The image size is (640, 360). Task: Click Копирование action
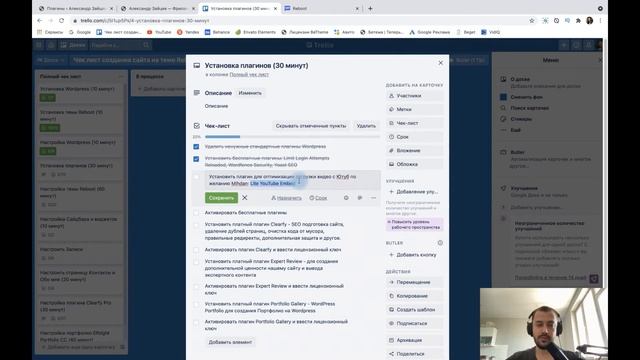[414, 296]
